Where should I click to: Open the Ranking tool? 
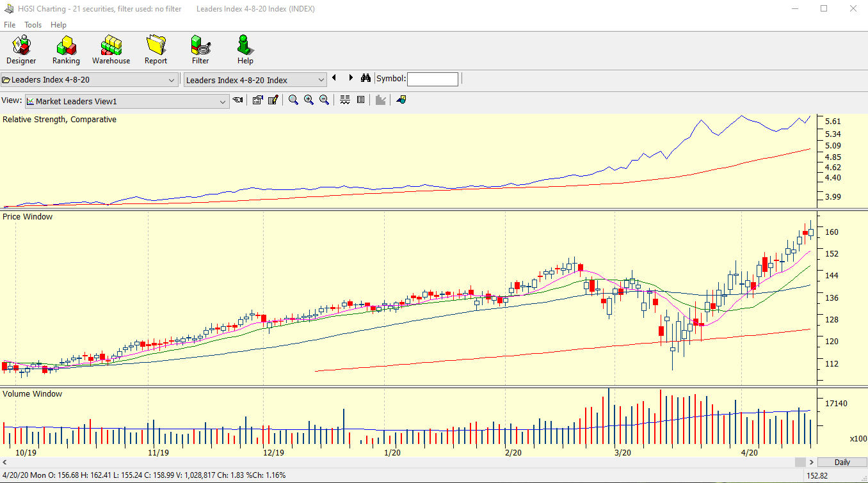click(x=66, y=50)
